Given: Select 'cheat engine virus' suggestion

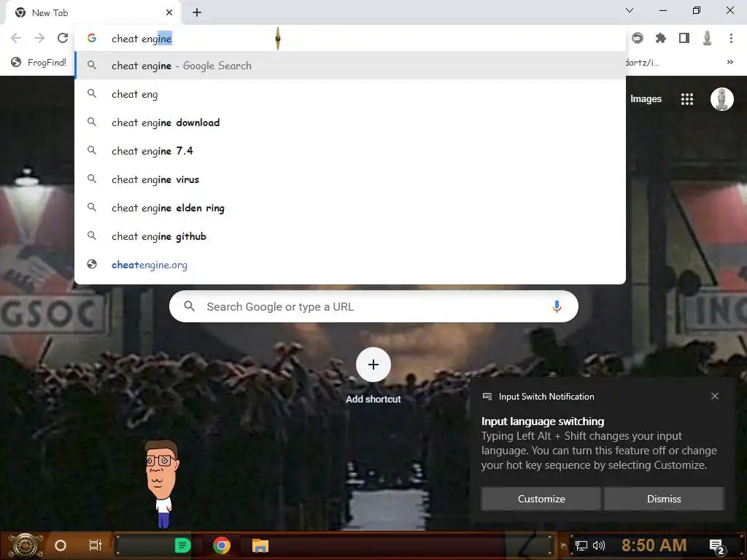Looking at the screenshot, I should click(350, 179).
